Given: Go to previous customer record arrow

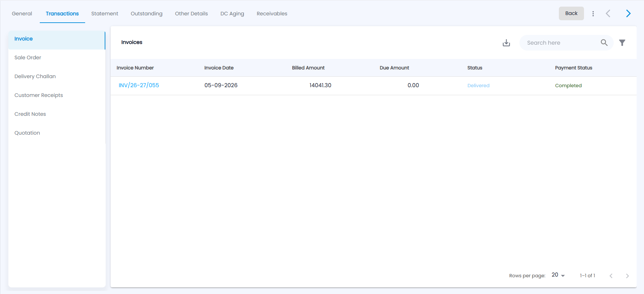Looking at the screenshot, I should coord(608,14).
